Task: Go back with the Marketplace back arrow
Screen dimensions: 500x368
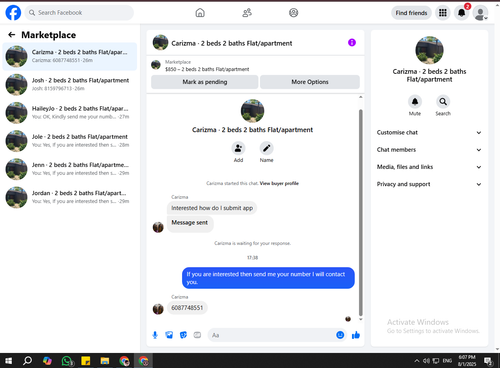Action: pyautogui.click(x=12, y=35)
